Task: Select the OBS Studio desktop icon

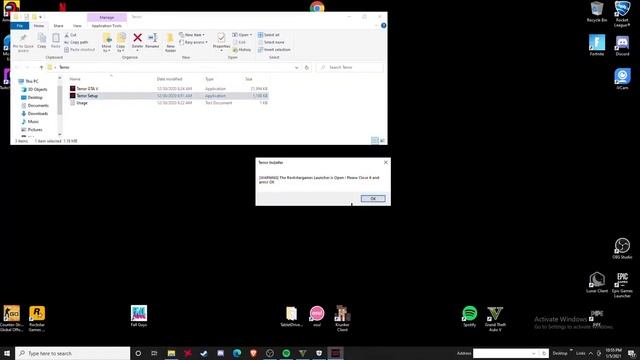Action: click(622, 249)
